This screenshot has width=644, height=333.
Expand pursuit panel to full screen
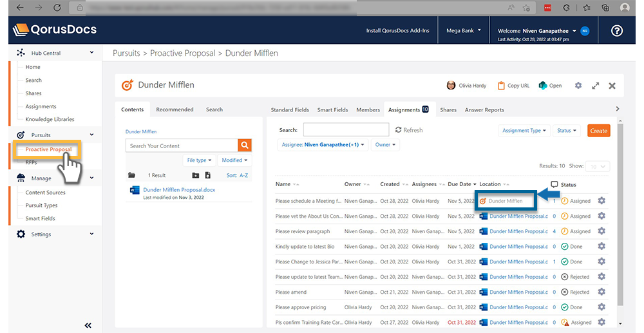[x=595, y=86]
